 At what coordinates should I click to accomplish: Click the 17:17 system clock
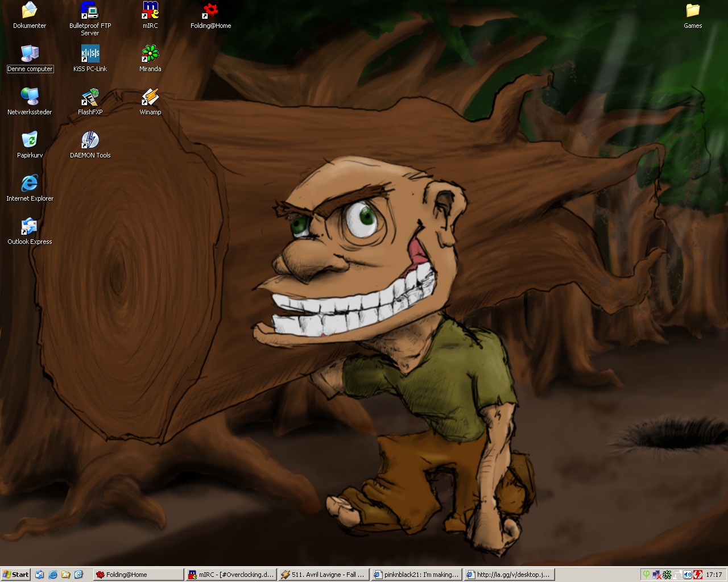pos(714,575)
